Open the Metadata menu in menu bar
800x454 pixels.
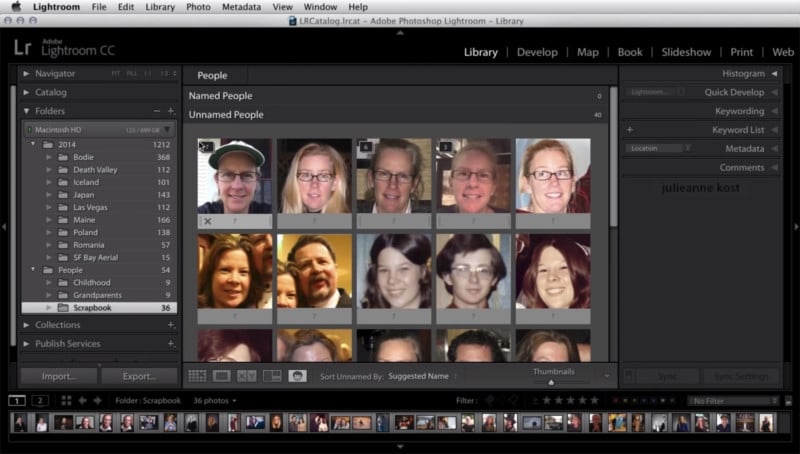[241, 7]
